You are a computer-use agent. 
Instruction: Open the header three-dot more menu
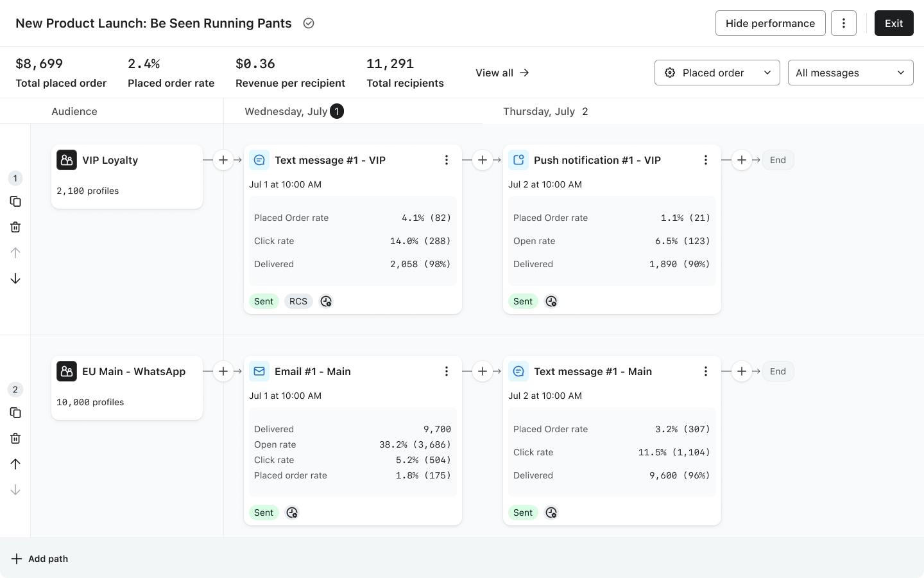[844, 23]
